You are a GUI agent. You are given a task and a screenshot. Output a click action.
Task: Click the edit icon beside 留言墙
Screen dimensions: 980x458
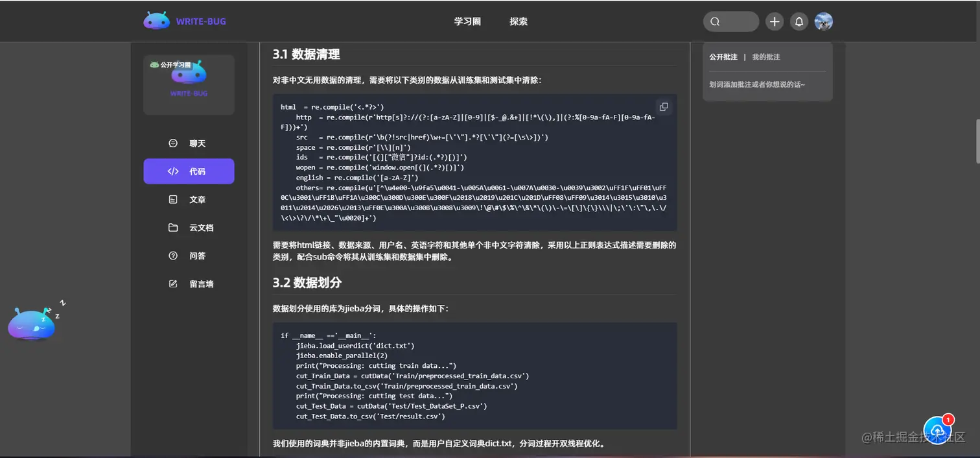click(173, 283)
